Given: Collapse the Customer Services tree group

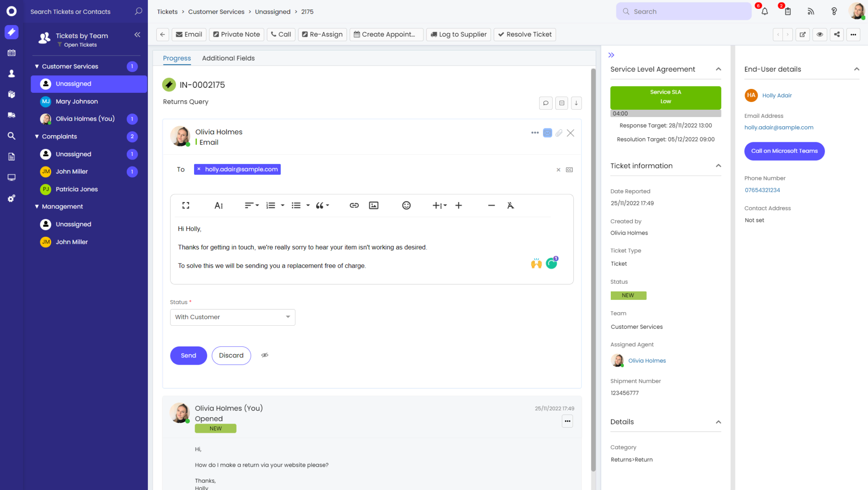Looking at the screenshot, I should (37, 66).
